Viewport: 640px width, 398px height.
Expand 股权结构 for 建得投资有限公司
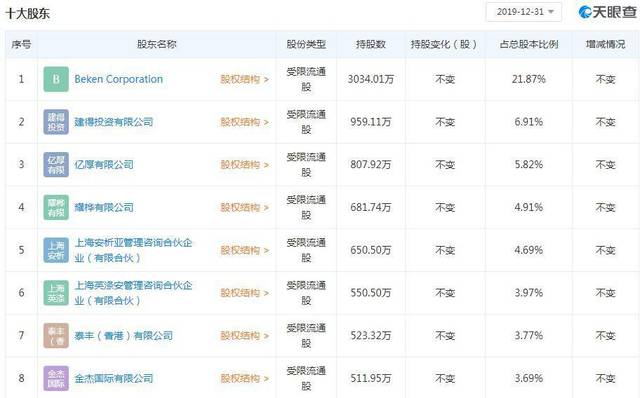[244, 122]
